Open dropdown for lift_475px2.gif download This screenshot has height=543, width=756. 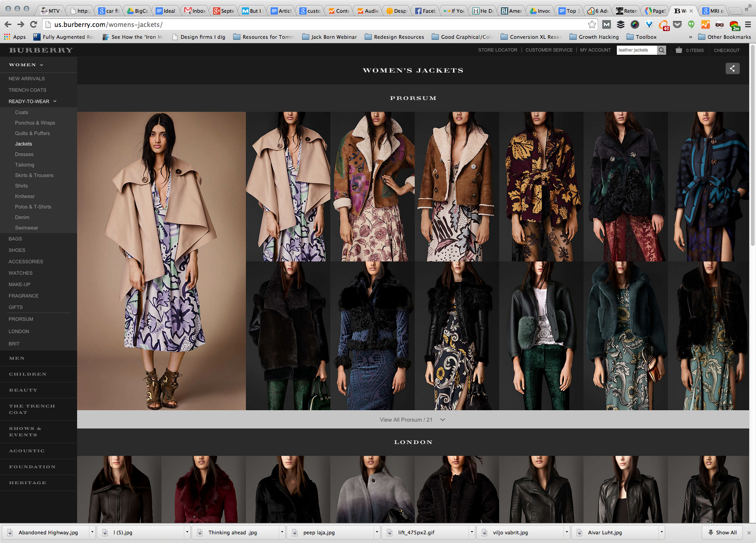(x=472, y=533)
